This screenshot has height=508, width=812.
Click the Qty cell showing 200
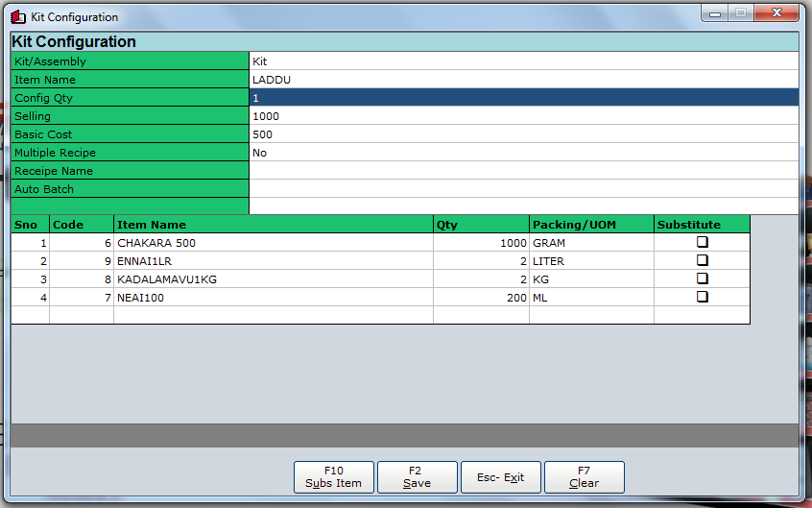tap(481, 297)
